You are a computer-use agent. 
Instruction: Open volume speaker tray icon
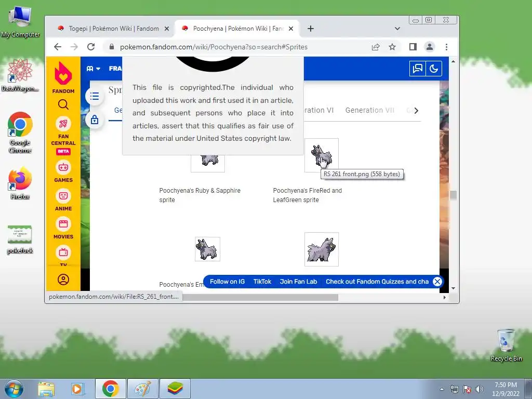click(x=480, y=389)
